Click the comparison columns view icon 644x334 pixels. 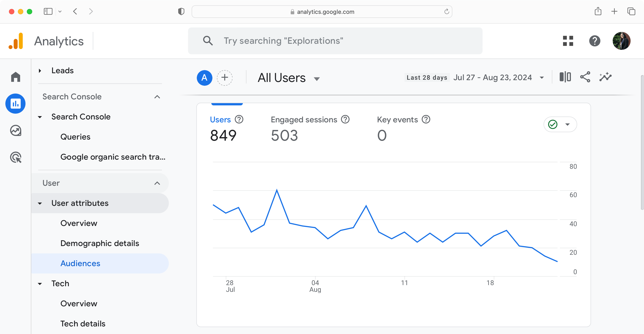(x=565, y=78)
